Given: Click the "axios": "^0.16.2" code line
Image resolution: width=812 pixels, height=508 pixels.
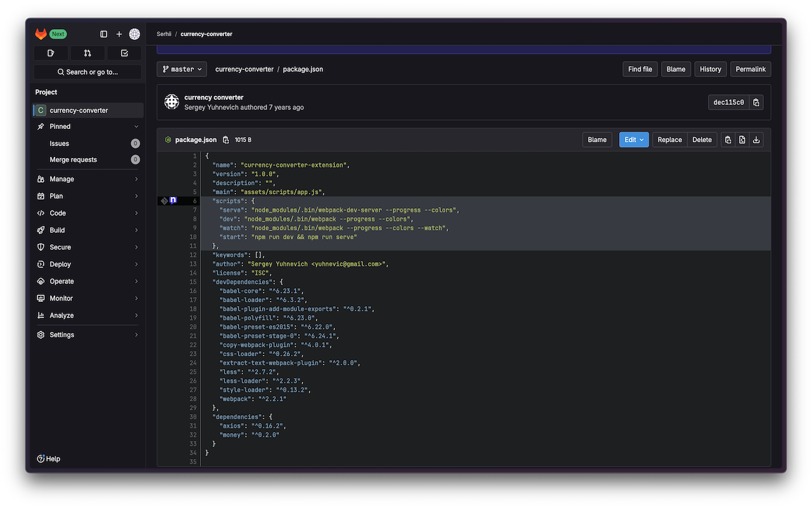Looking at the screenshot, I should [x=253, y=426].
